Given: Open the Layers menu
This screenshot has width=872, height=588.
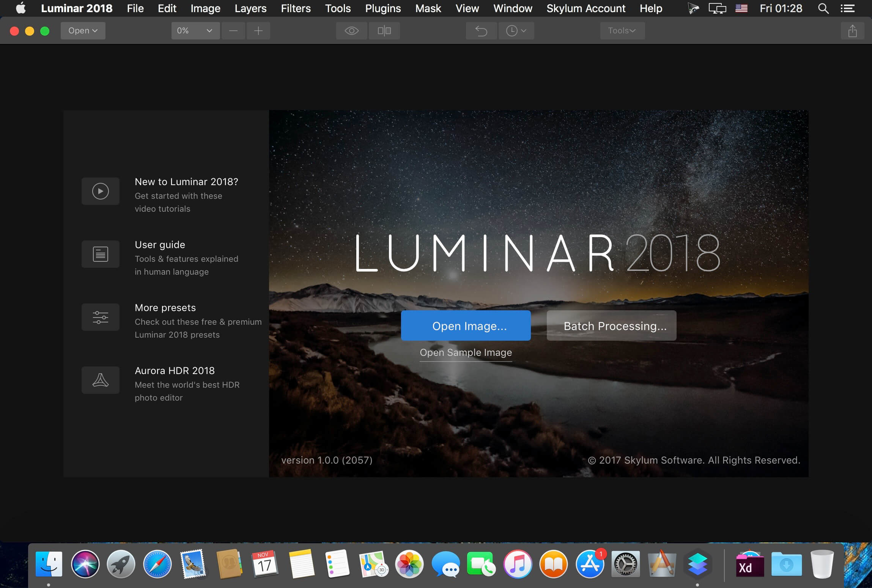Looking at the screenshot, I should (250, 8).
